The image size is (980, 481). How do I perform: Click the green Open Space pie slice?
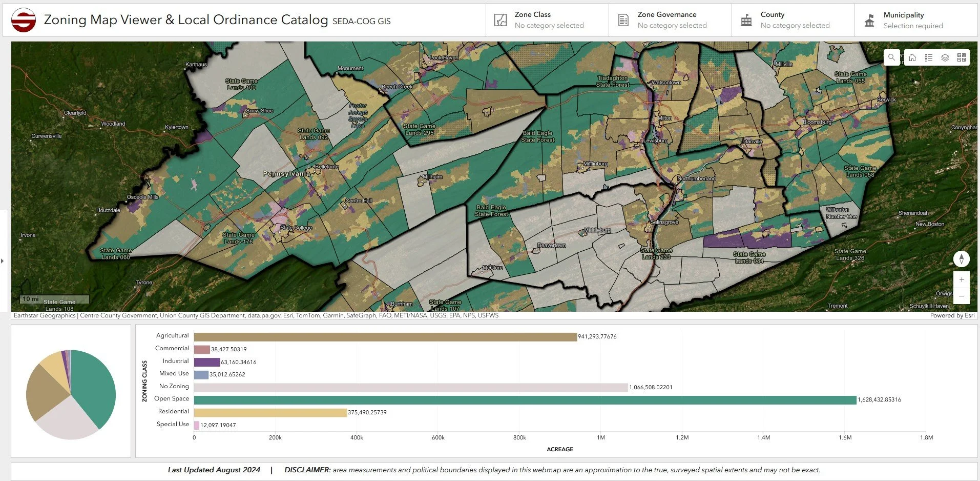(95, 387)
